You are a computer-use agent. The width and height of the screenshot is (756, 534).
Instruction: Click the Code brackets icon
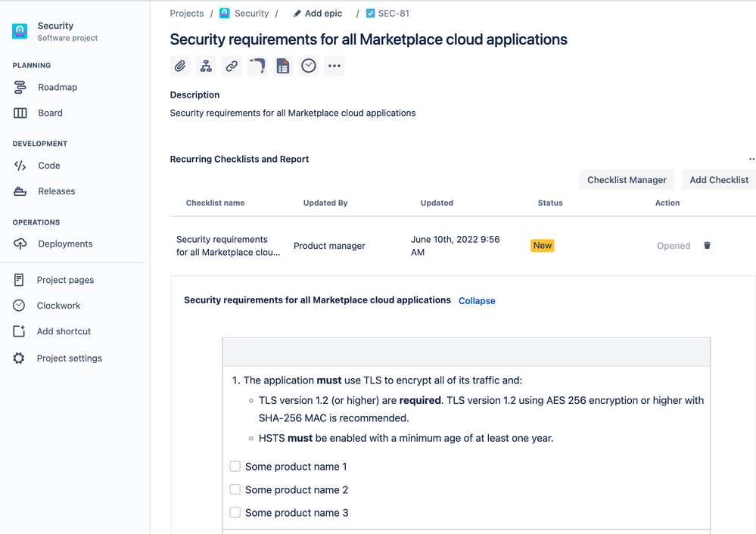tap(20, 166)
